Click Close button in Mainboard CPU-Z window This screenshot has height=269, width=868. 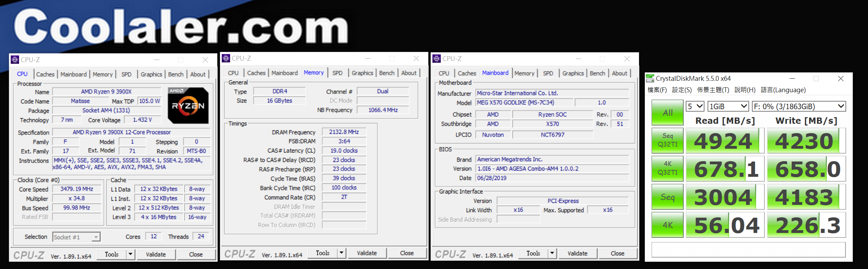617,253
